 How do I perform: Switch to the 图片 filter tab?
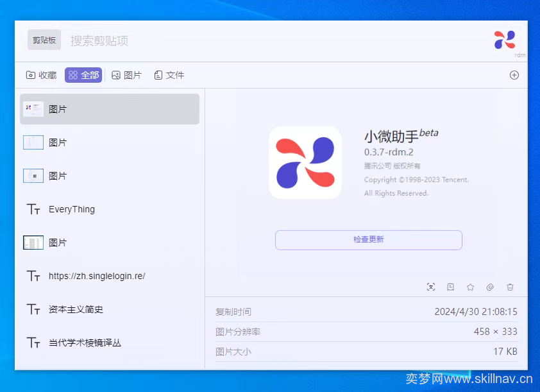click(x=127, y=75)
